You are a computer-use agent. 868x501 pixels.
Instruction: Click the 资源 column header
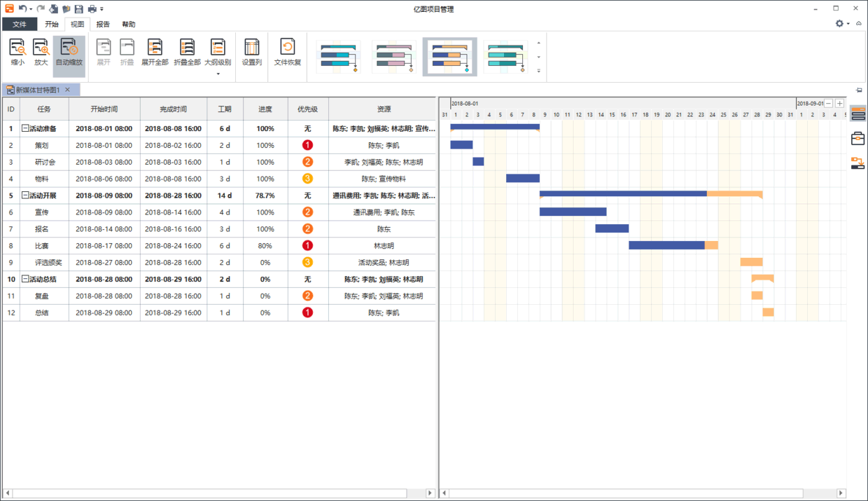[384, 109]
